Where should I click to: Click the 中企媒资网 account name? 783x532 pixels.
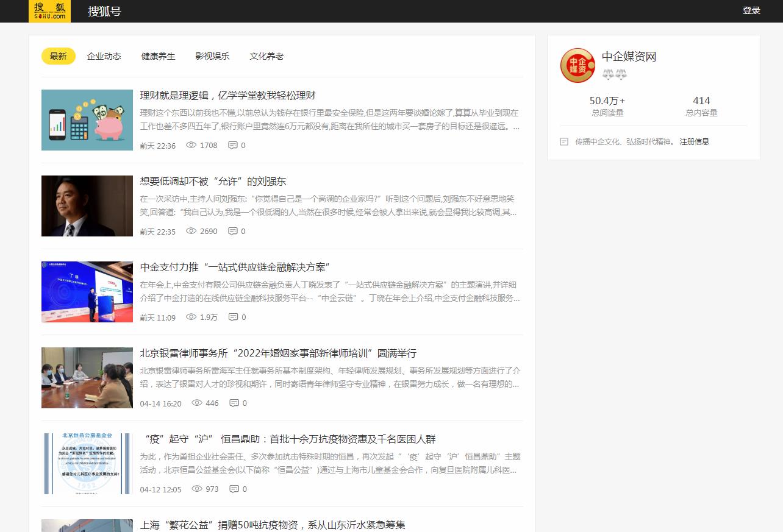[x=629, y=57]
